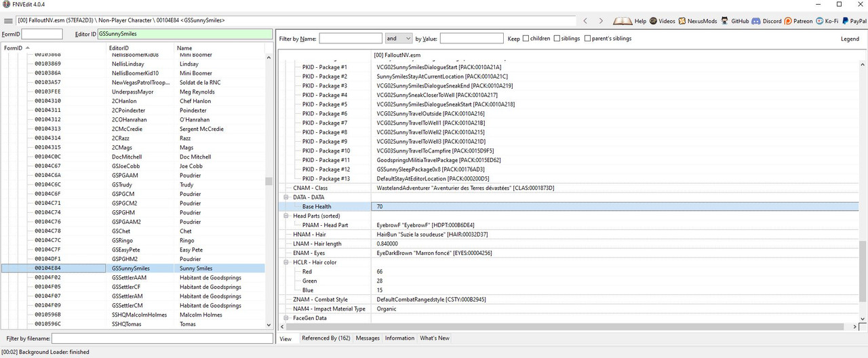The height and width of the screenshot is (358, 868).
Task: Collapse the Head Parts (sorted) node
Action: coord(287,216)
